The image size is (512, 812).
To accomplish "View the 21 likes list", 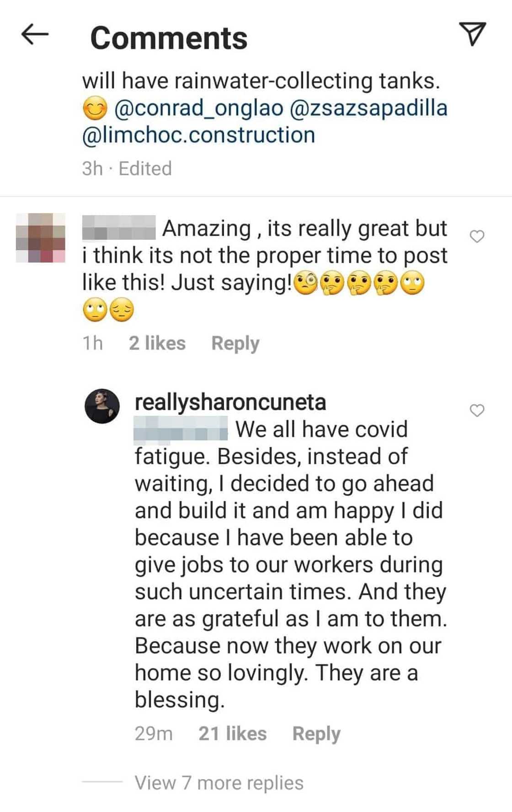I will pos(232,734).
